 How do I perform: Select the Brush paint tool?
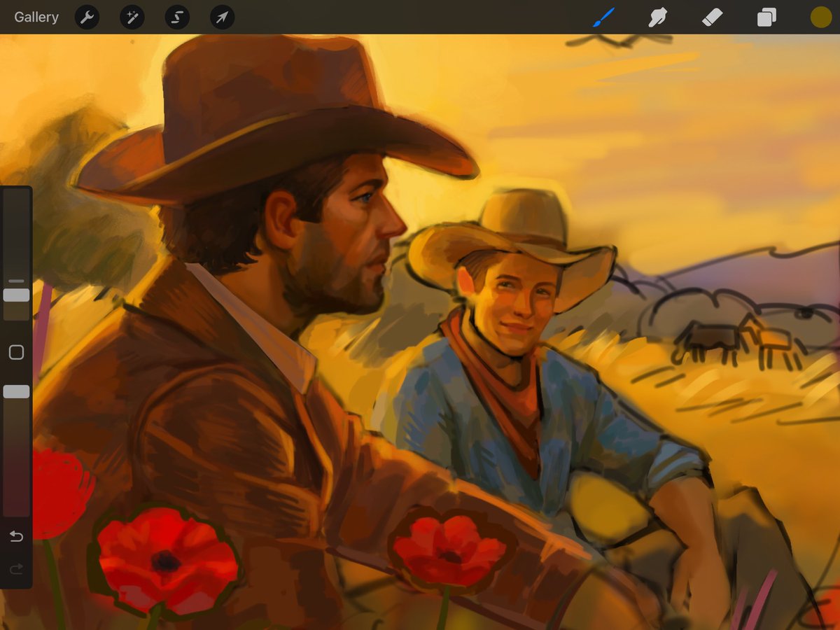click(603, 17)
